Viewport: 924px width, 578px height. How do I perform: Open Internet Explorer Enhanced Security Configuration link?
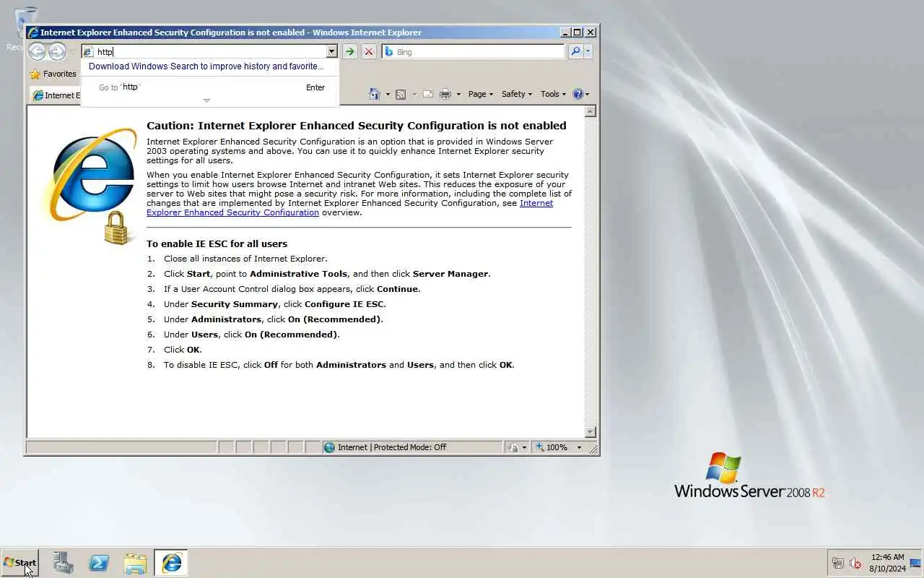(350, 208)
